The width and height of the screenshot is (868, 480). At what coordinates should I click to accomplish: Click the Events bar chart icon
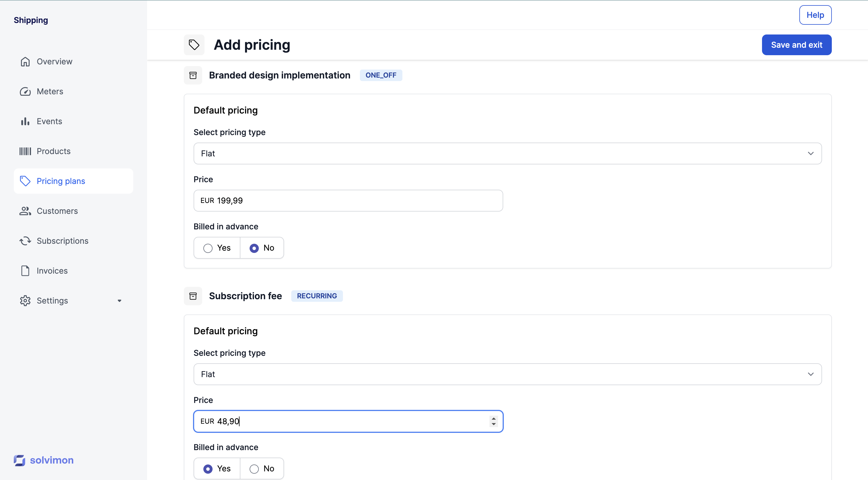pyautogui.click(x=25, y=121)
